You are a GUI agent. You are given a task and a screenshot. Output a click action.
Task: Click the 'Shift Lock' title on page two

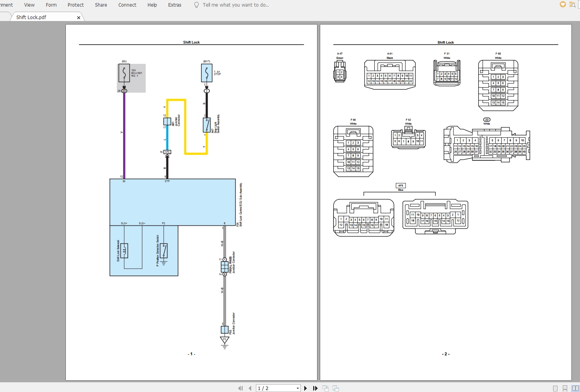click(x=446, y=42)
